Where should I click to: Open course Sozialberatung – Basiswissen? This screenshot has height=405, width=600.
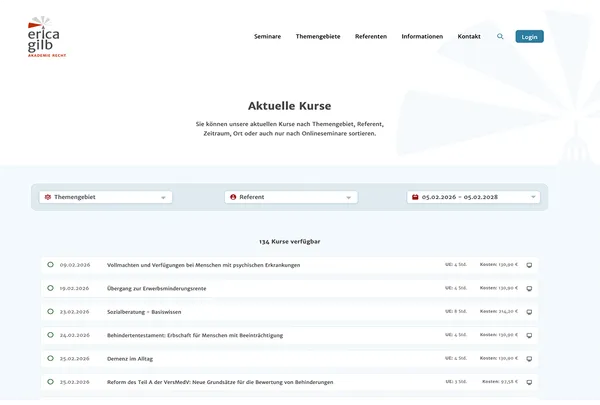click(144, 312)
